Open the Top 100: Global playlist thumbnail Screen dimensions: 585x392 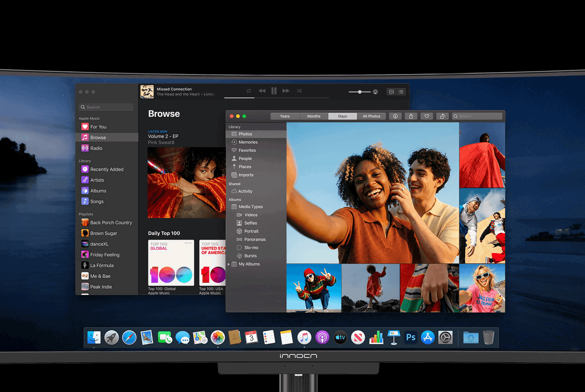[x=171, y=263]
